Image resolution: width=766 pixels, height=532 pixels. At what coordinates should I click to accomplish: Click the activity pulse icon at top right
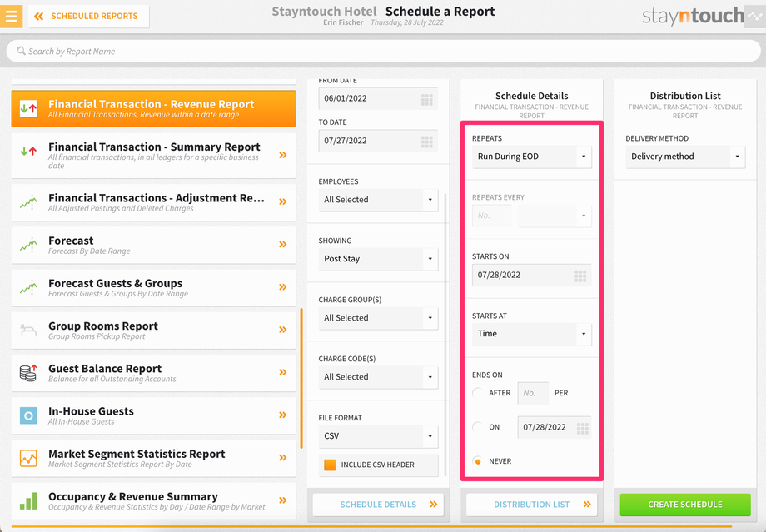coord(755,16)
